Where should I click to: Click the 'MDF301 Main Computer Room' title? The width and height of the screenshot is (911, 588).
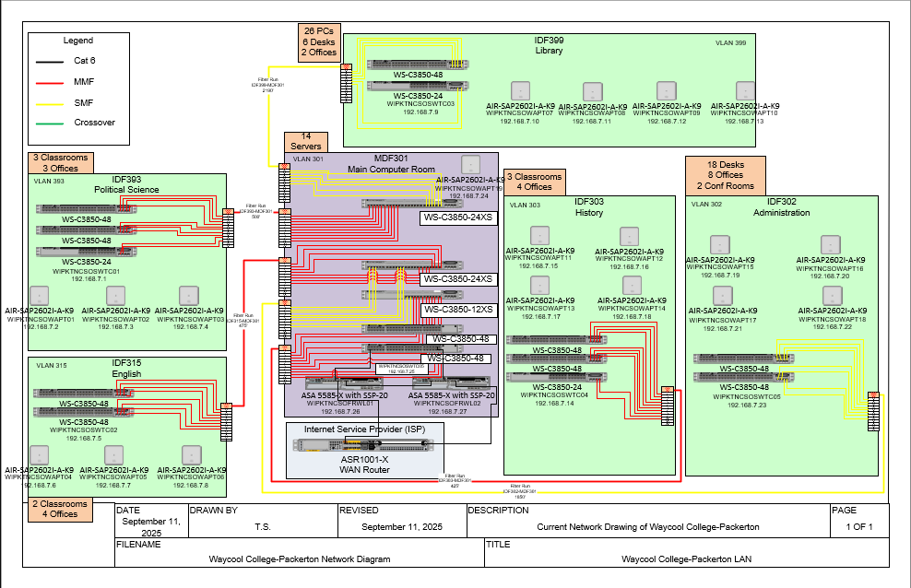pyautogui.click(x=391, y=164)
